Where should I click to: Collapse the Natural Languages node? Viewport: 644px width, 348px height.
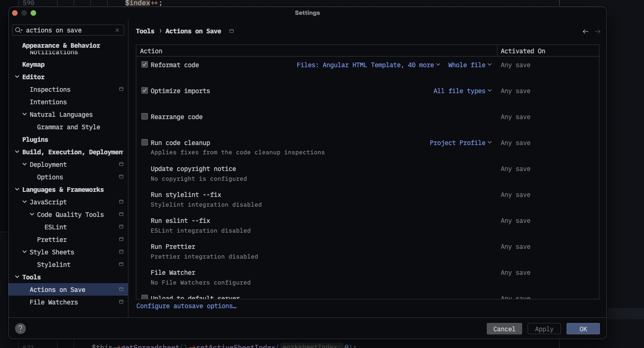25,114
